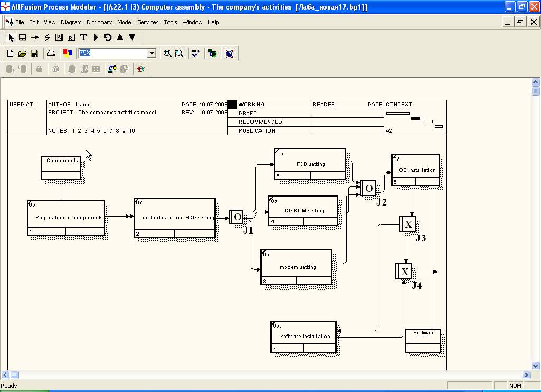The height and width of the screenshot is (392, 541).
Task: Click the Zoom magnifier icon
Action: (167, 53)
